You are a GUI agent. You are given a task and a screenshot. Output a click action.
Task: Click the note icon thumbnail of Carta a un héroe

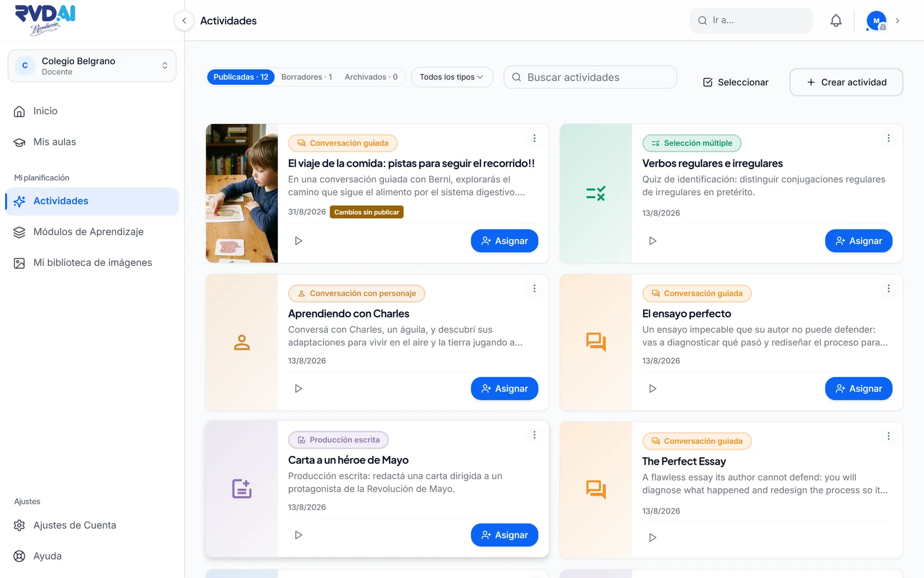[x=242, y=489]
